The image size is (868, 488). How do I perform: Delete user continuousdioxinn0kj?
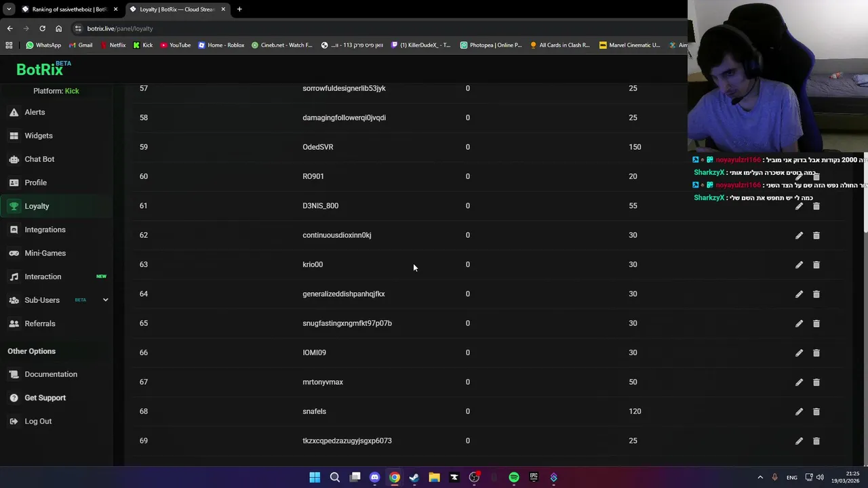click(x=816, y=235)
